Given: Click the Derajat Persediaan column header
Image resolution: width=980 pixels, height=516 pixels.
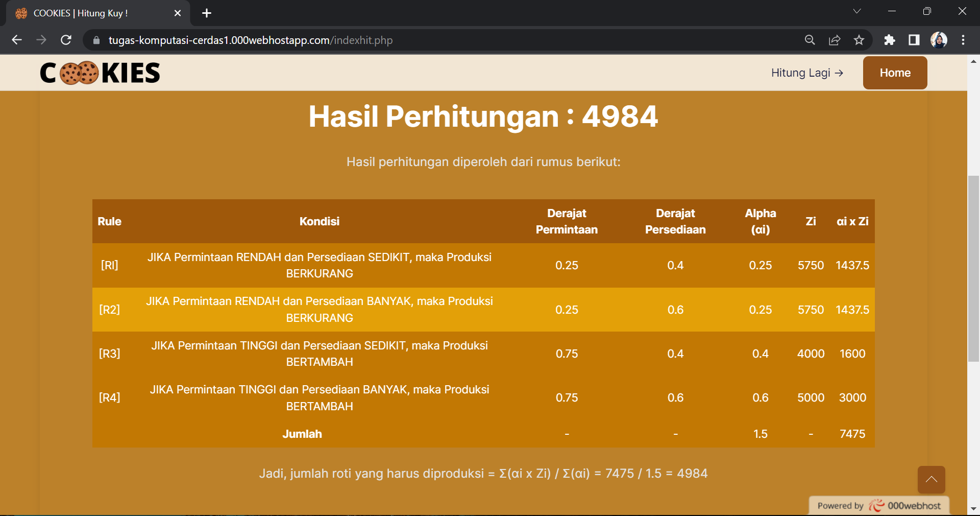Looking at the screenshot, I should click(675, 221).
